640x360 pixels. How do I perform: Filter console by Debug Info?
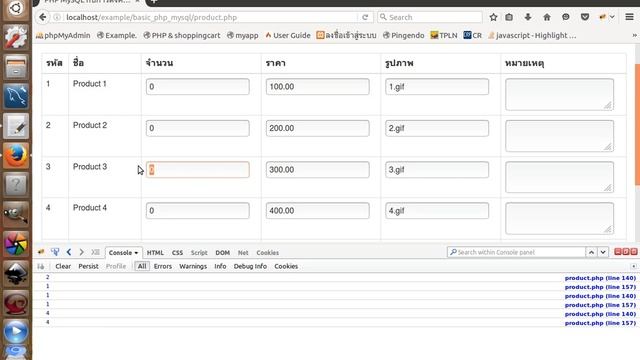click(x=250, y=266)
